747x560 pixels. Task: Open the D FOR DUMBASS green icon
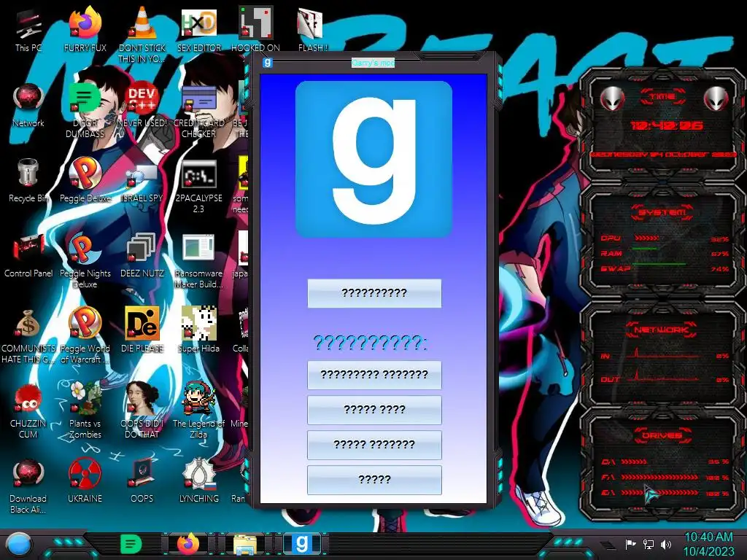click(x=85, y=112)
